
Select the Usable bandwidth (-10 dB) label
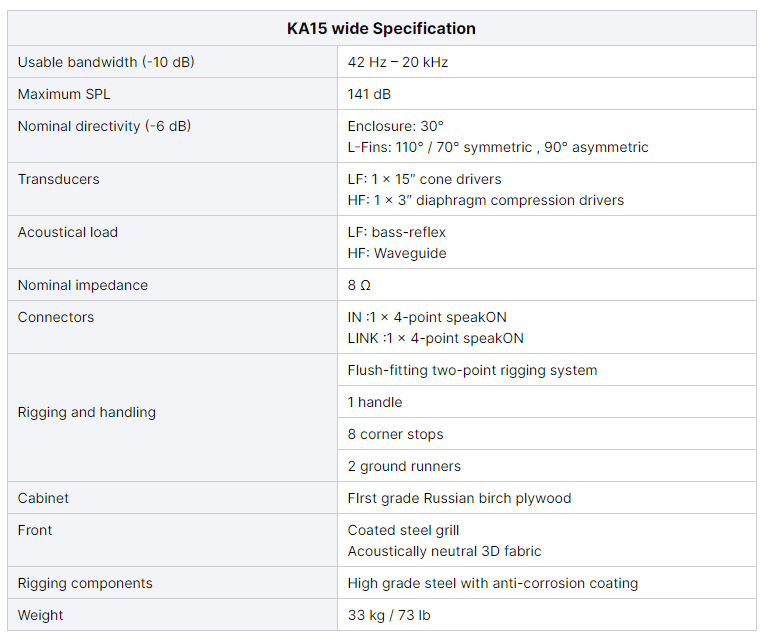point(106,62)
